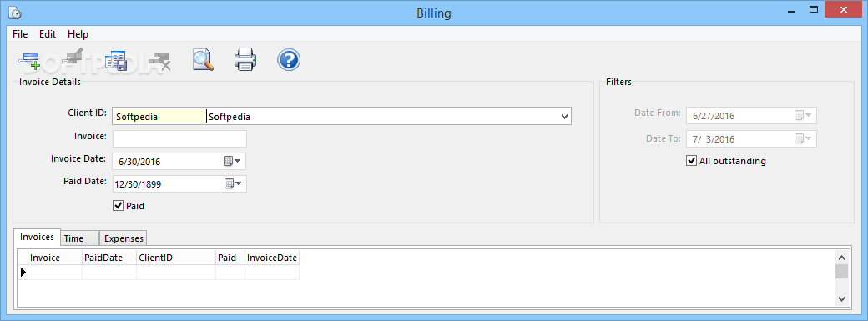Open the Date From calendar dropdown
The width and height of the screenshot is (868, 321).
tap(803, 116)
